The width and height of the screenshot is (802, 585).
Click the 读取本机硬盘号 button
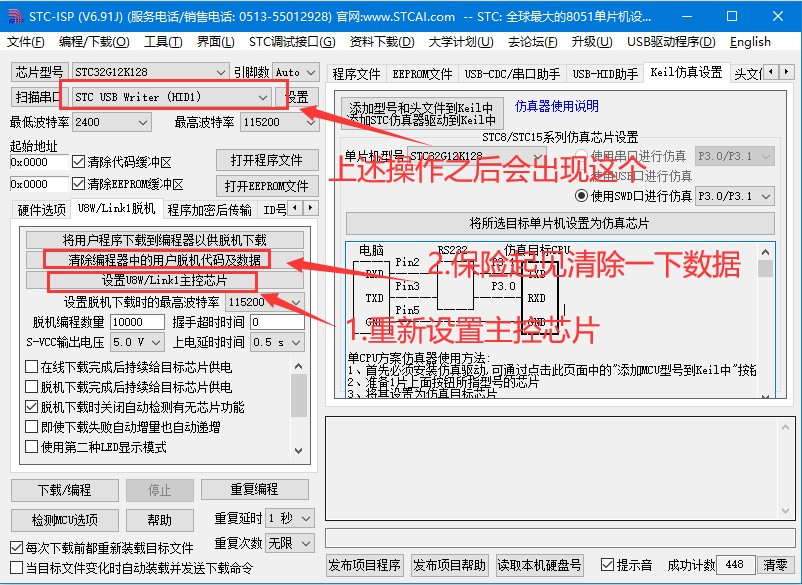coord(540,565)
